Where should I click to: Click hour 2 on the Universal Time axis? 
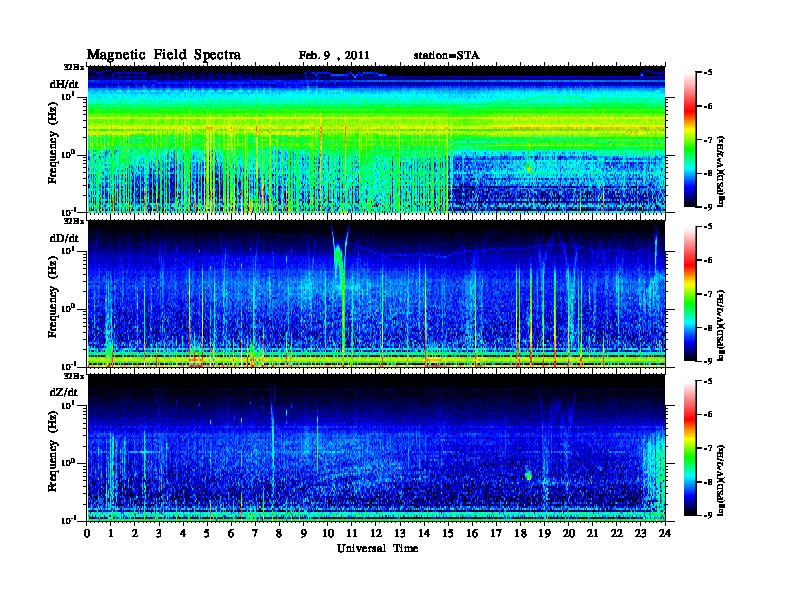tap(135, 534)
